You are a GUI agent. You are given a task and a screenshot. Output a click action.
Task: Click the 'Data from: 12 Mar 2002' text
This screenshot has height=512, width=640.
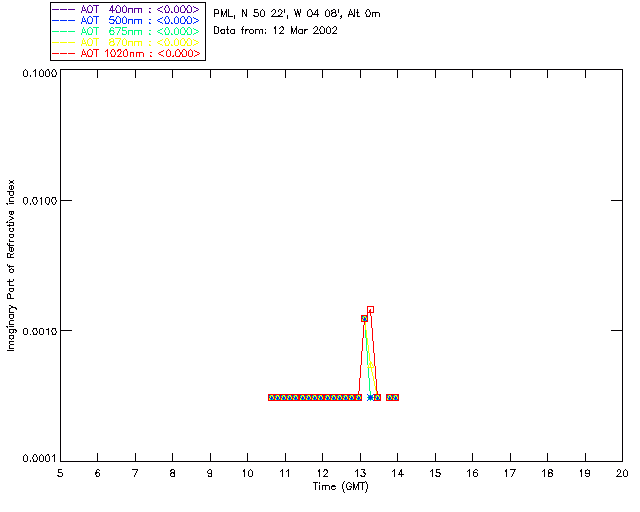(275, 30)
